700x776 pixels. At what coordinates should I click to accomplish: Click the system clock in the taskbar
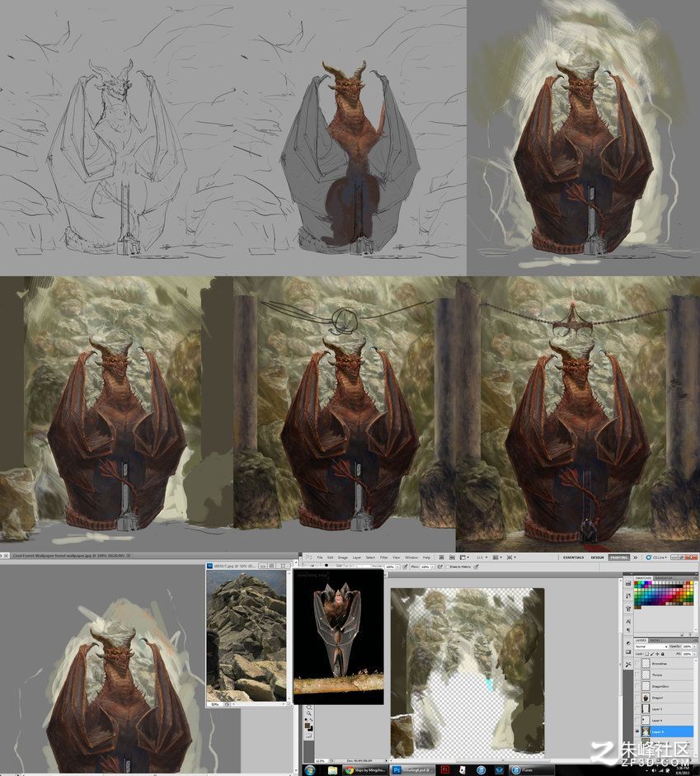click(x=684, y=770)
